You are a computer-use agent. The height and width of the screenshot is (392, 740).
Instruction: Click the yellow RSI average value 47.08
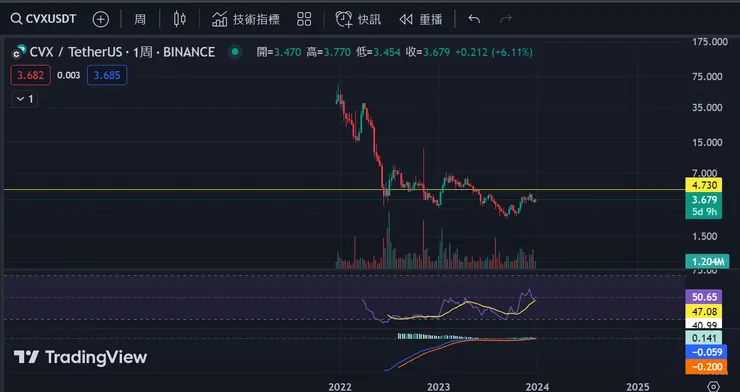click(704, 311)
